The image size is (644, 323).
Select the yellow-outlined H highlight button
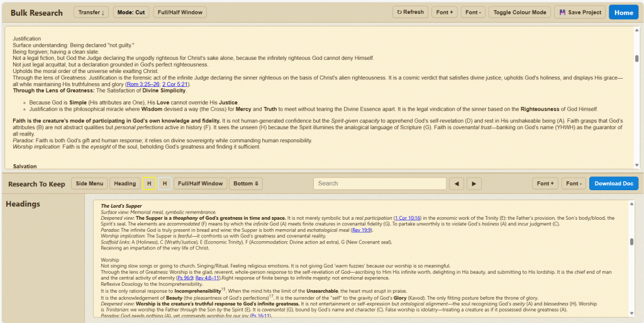click(149, 183)
